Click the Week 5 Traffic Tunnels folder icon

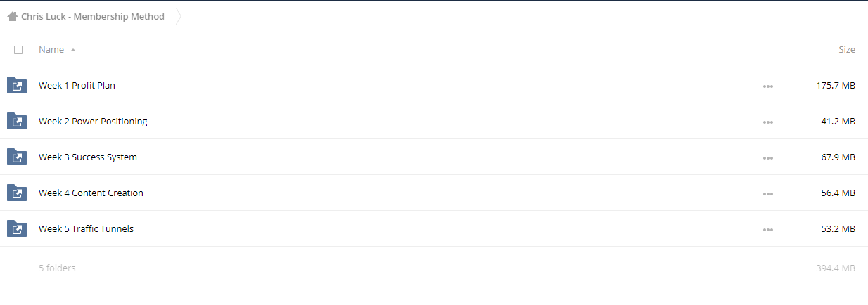pyautogui.click(x=17, y=228)
